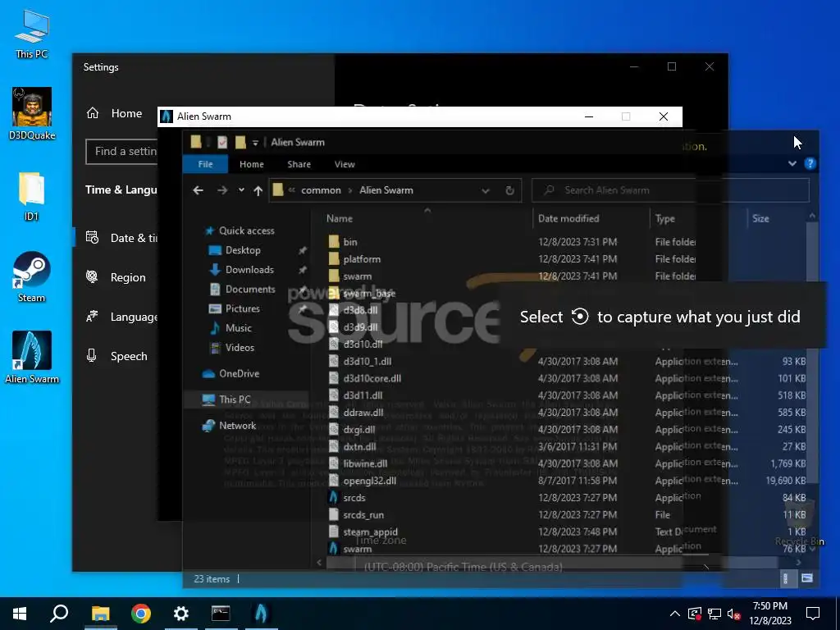Screen dimensions: 840x630
Task: Open Explorer Help question mark icon
Action: pyautogui.click(x=810, y=164)
